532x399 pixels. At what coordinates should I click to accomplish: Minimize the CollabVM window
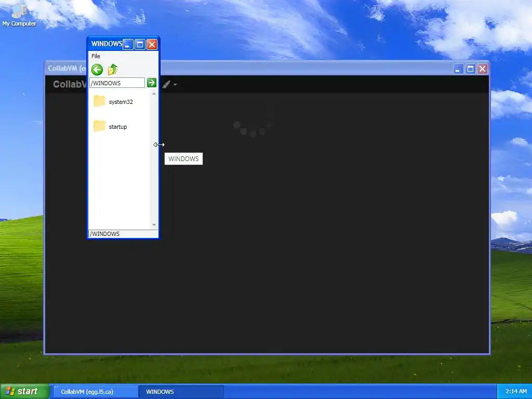tap(458, 69)
